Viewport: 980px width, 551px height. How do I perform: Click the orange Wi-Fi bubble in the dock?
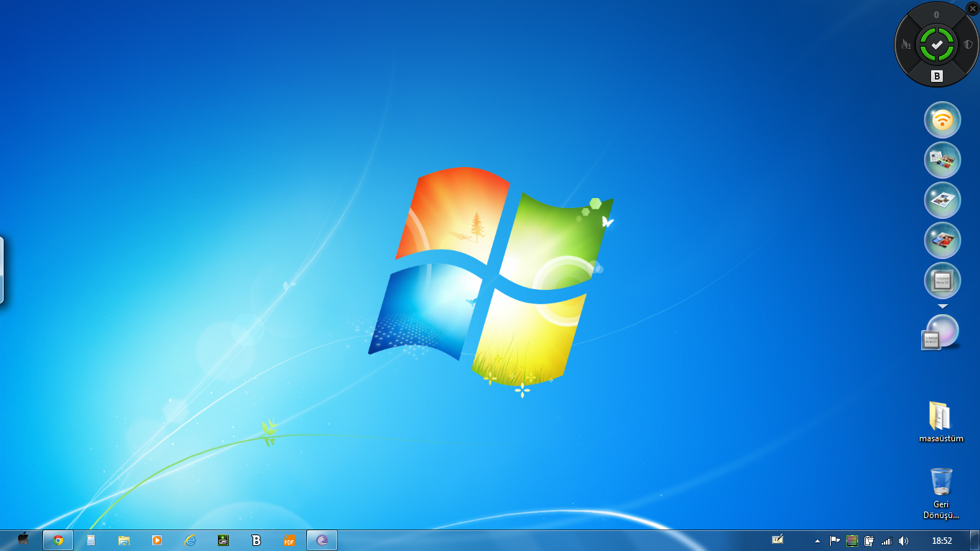click(x=942, y=120)
